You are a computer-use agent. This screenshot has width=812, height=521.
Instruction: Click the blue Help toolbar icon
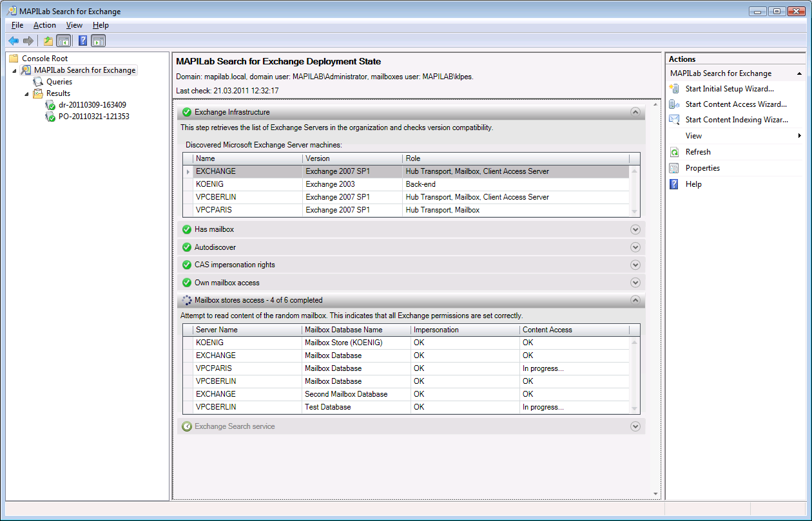82,41
